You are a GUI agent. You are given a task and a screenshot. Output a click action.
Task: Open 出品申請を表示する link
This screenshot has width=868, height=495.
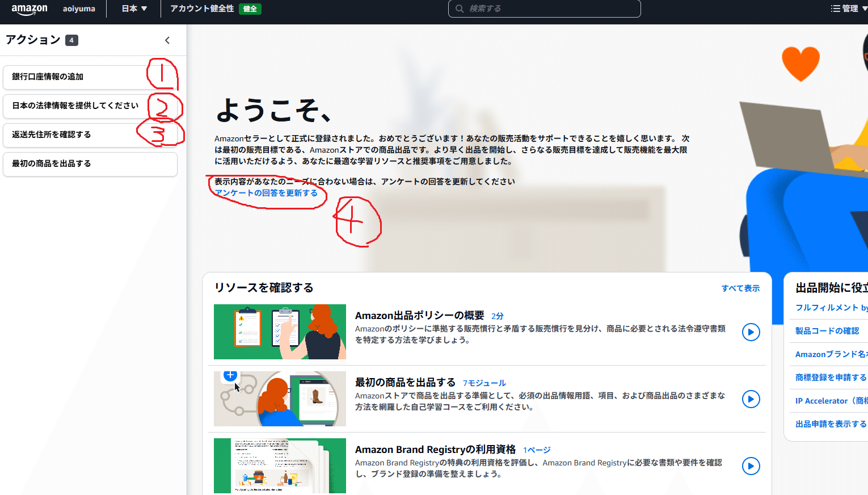831,424
